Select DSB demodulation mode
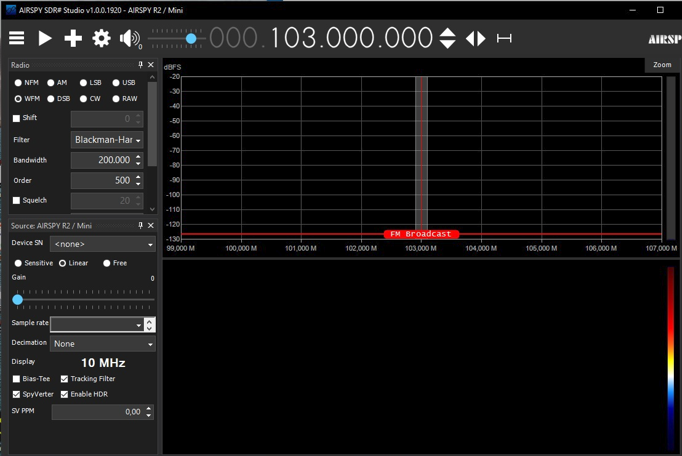 (58, 99)
